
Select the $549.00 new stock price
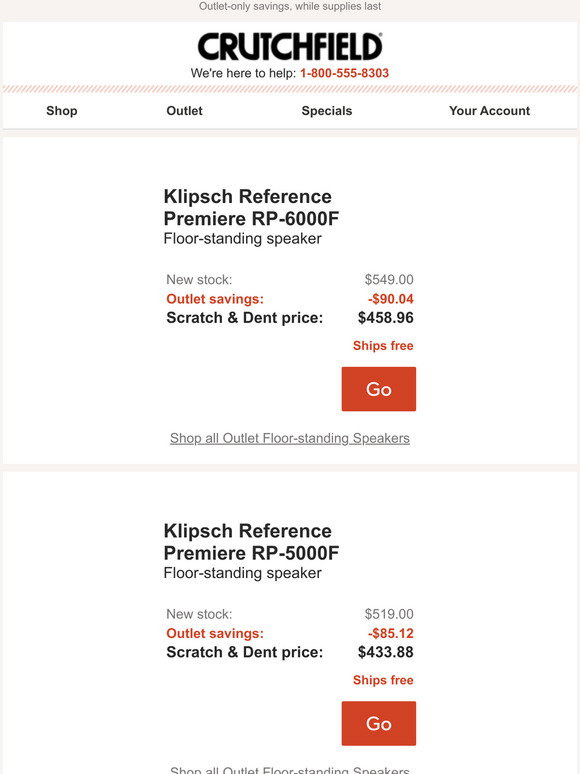(x=389, y=279)
